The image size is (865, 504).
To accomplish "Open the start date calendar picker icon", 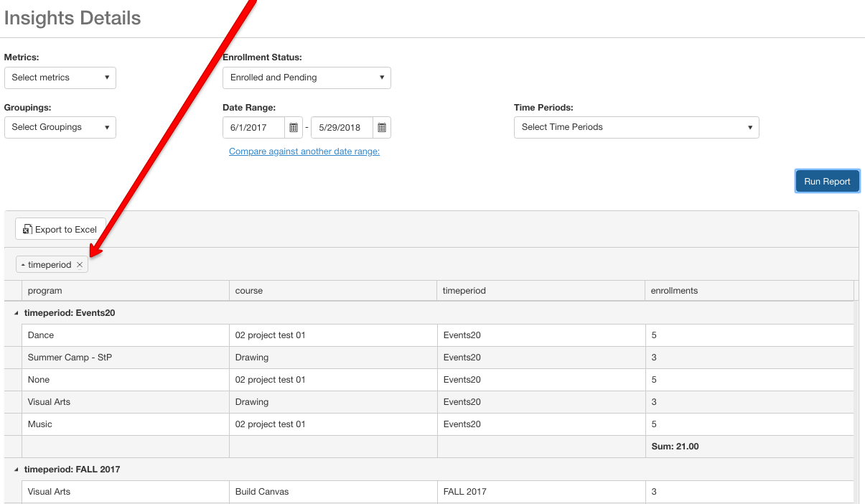I will pos(294,128).
